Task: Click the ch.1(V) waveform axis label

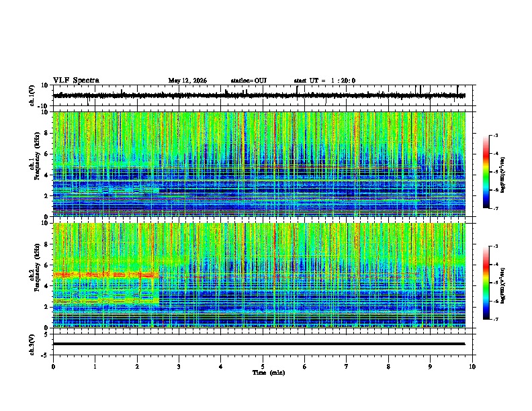Action: [x=32, y=95]
